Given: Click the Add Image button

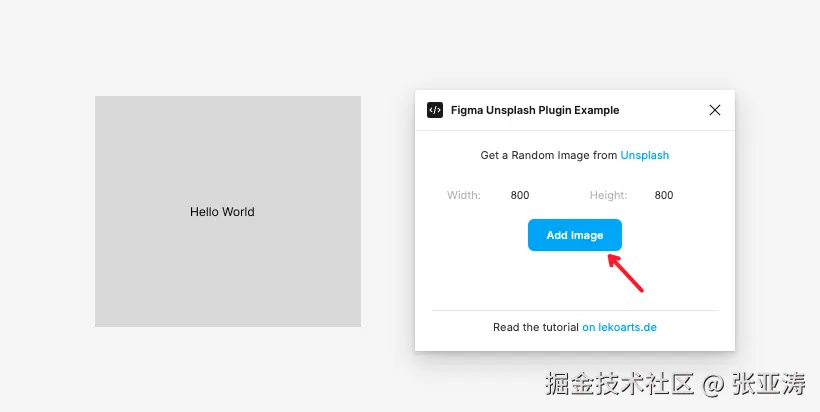Looking at the screenshot, I should coord(575,235).
